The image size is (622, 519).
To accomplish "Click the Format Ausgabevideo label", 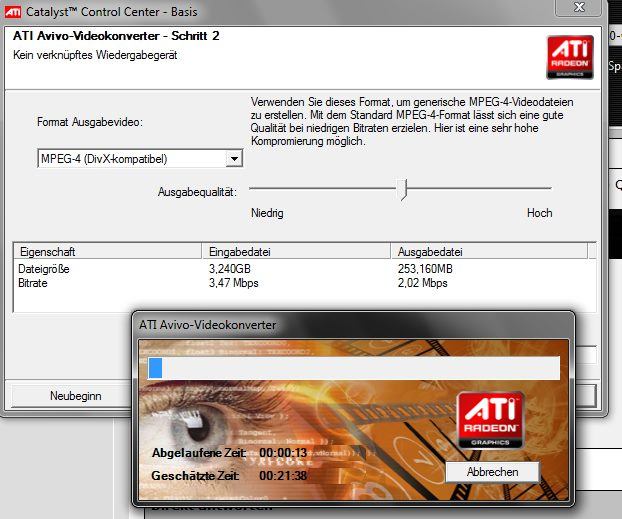I will [x=90, y=122].
